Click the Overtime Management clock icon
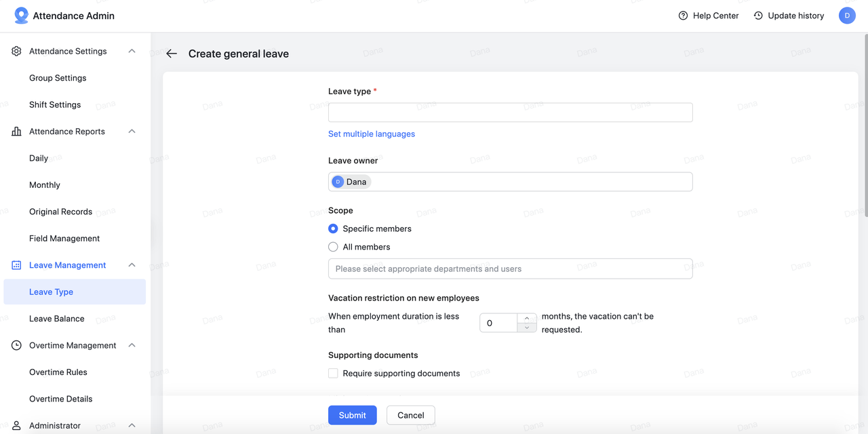The image size is (868, 434). 16,345
